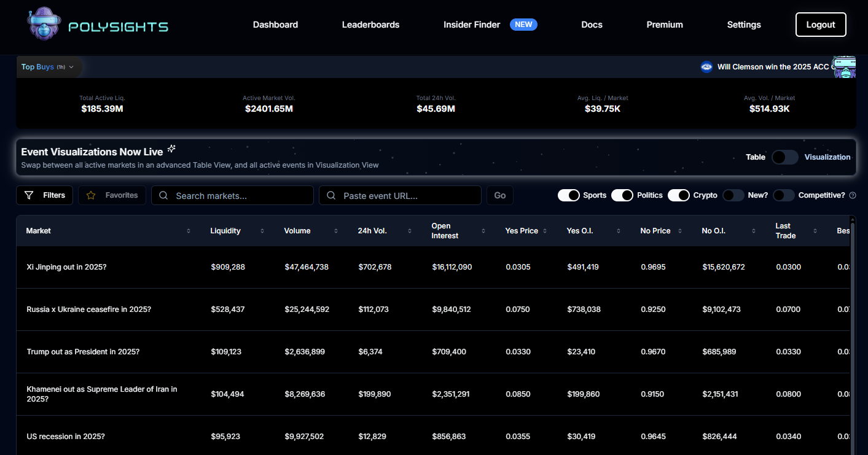Sort by the Market column arrows
The height and width of the screenshot is (455, 868).
coord(189,231)
